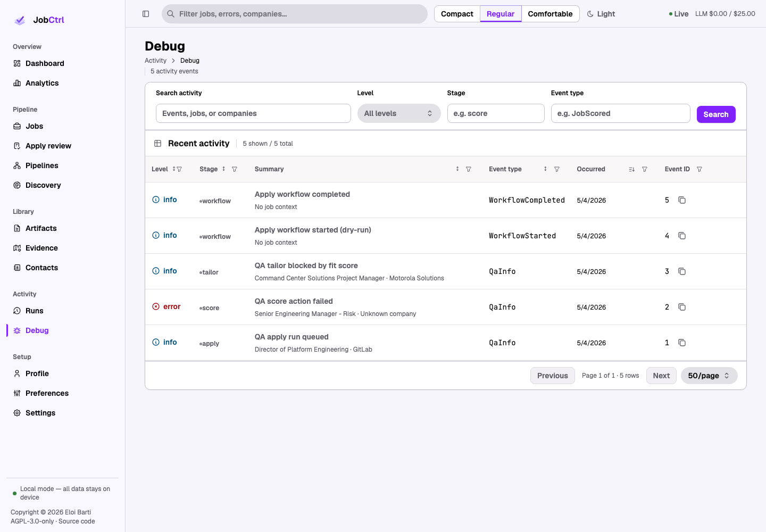The height and width of the screenshot is (532, 766).
Task: Focus the global filter search field
Action: [295, 14]
